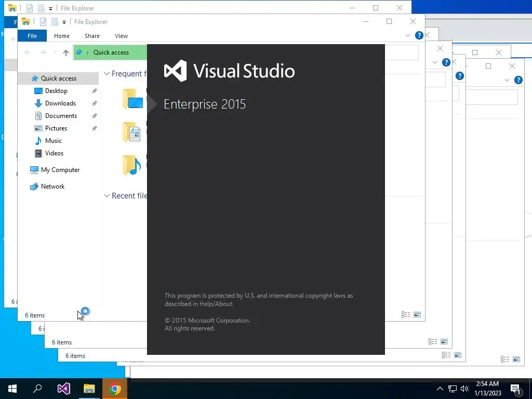The image size is (532, 399).
Task: Click the pin icon beside Pictures
Action: tap(95, 128)
